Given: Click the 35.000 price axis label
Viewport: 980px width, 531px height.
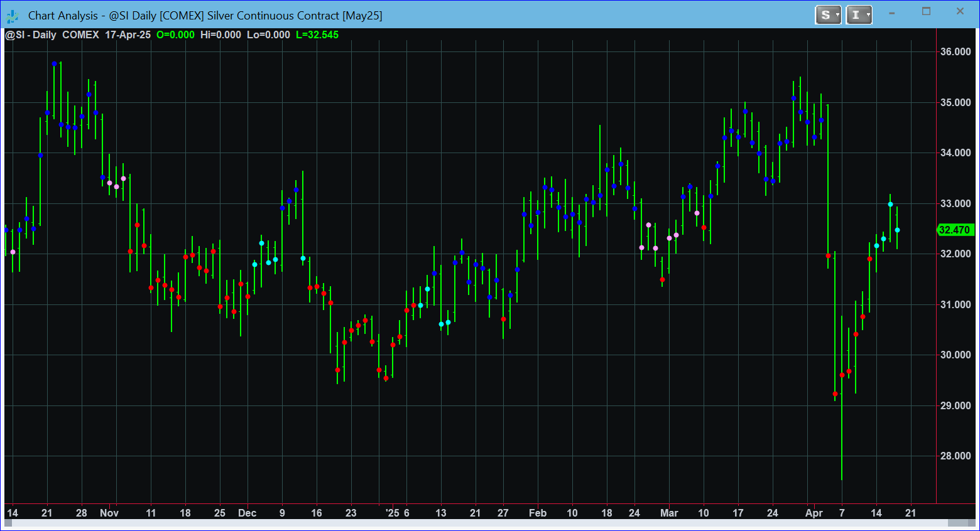Looking at the screenshot, I should pos(955,102).
